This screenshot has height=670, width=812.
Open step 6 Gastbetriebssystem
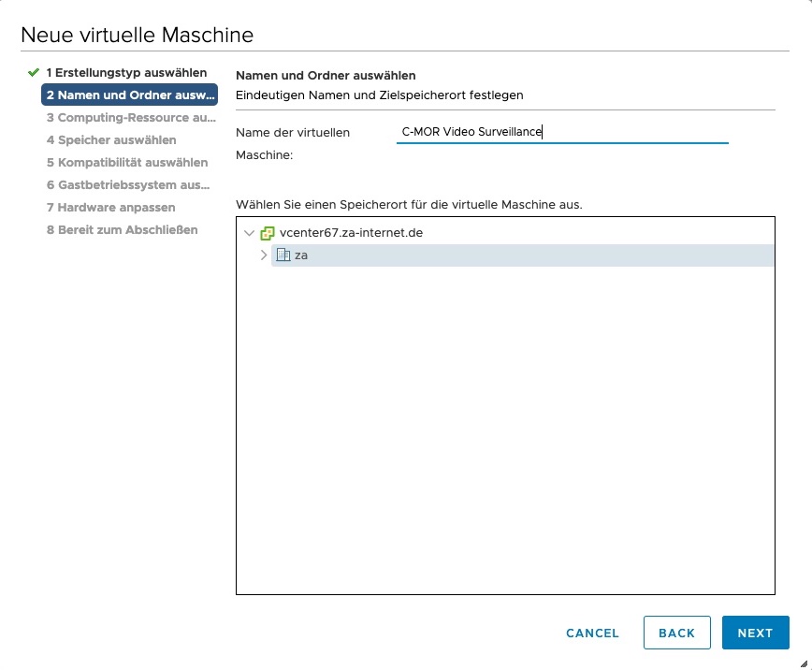click(x=128, y=185)
